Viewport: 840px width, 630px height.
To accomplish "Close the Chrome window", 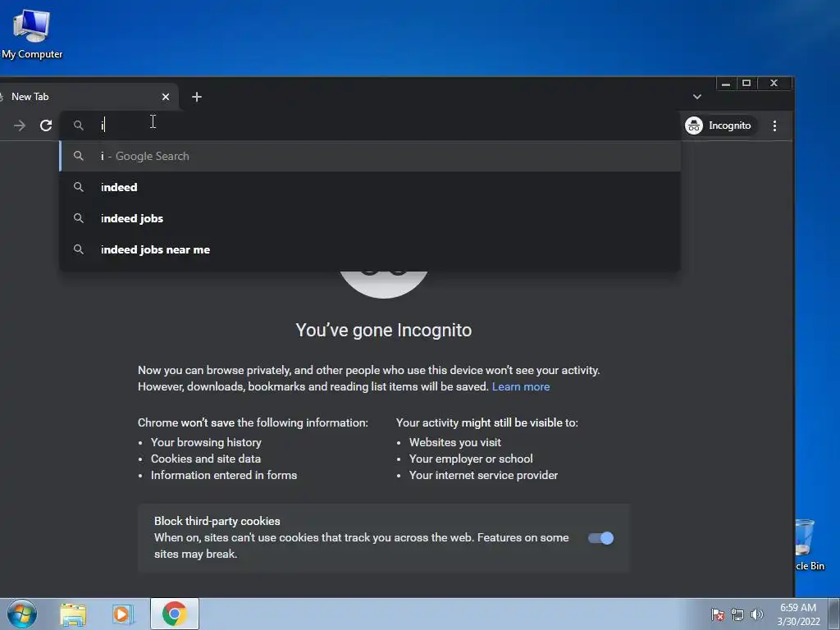I will [774, 83].
